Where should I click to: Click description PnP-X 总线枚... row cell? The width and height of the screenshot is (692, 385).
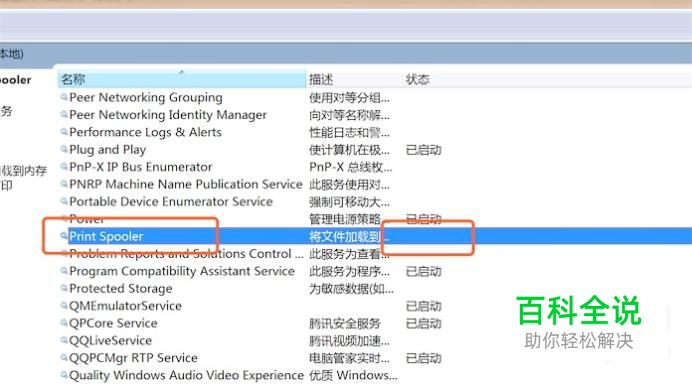(x=350, y=167)
